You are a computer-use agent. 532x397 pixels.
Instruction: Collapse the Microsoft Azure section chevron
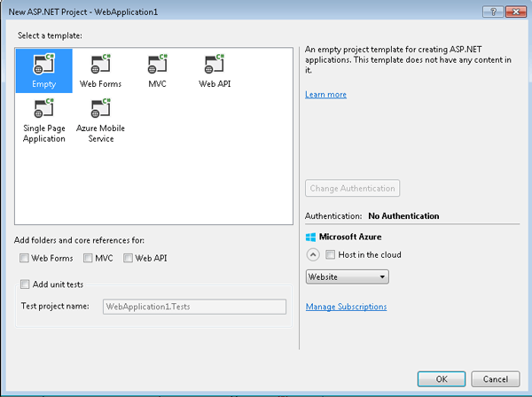(313, 254)
